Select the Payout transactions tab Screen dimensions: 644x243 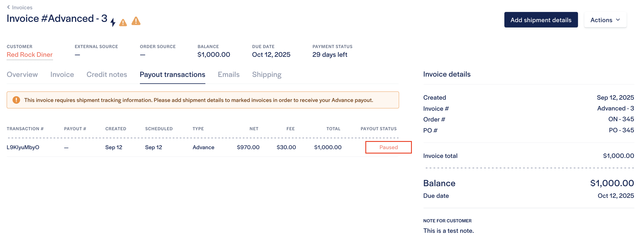coord(172,75)
